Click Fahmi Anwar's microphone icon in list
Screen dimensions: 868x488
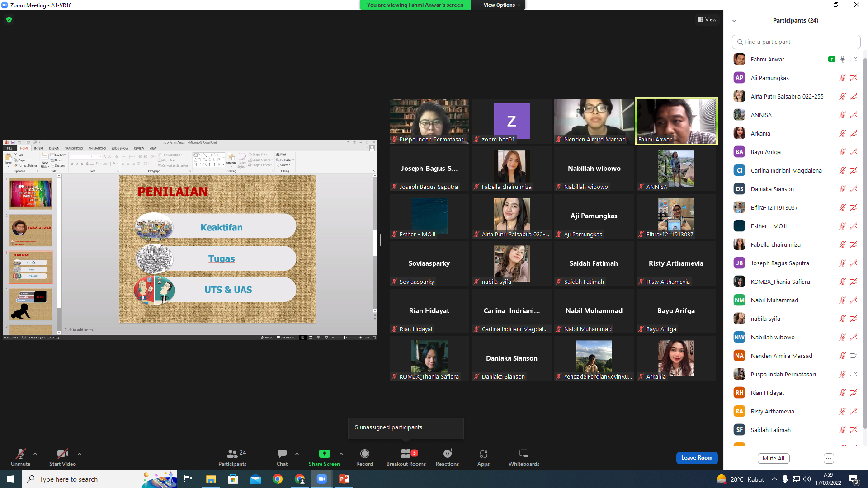[x=843, y=59]
